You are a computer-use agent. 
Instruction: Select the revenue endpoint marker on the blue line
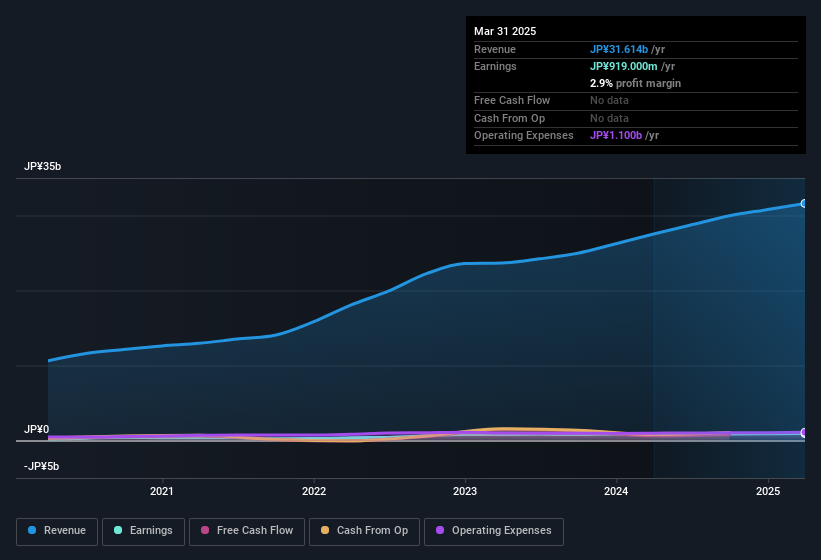804,204
